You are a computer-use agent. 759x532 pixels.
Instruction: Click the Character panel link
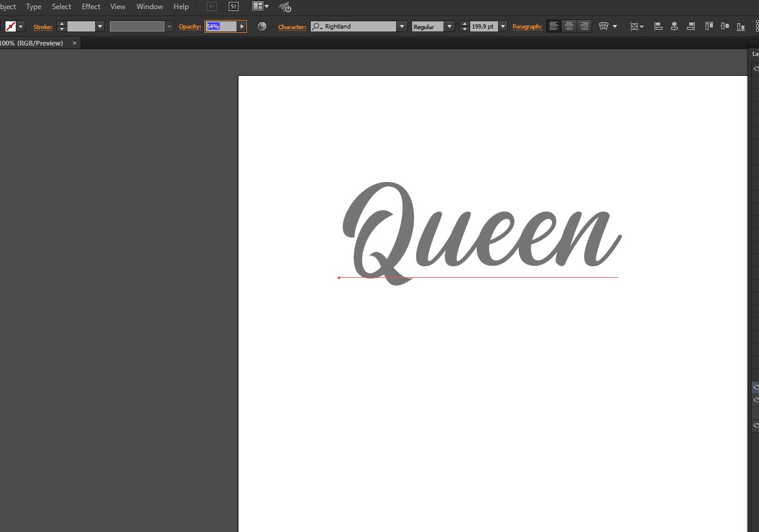pos(292,27)
